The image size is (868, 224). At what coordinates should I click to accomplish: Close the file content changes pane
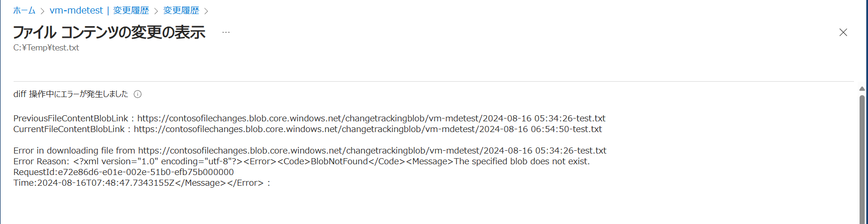(x=843, y=32)
